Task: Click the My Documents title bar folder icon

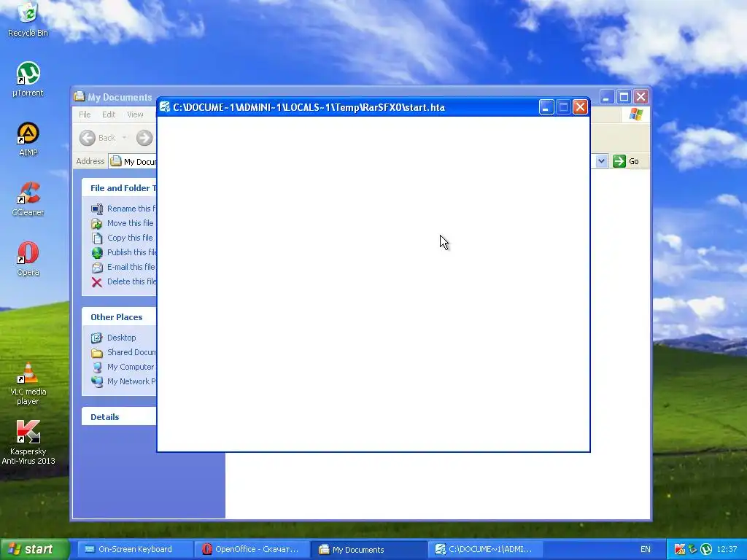Action: point(80,97)
